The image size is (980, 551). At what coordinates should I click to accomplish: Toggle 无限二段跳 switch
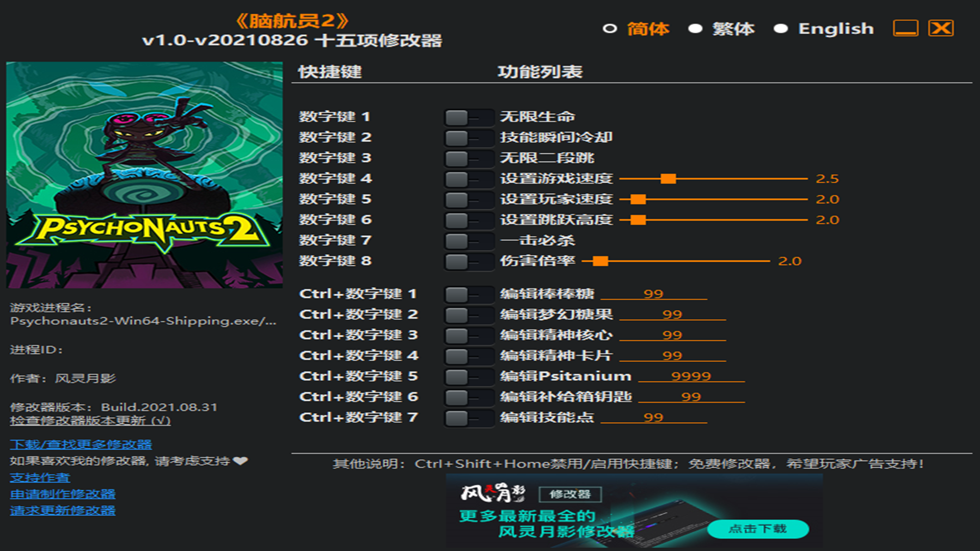[x=468, y=158]
